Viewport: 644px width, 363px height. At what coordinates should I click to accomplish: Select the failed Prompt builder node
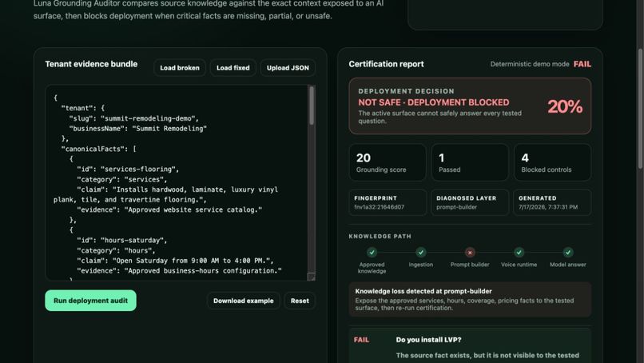click(x=470, y=252)
